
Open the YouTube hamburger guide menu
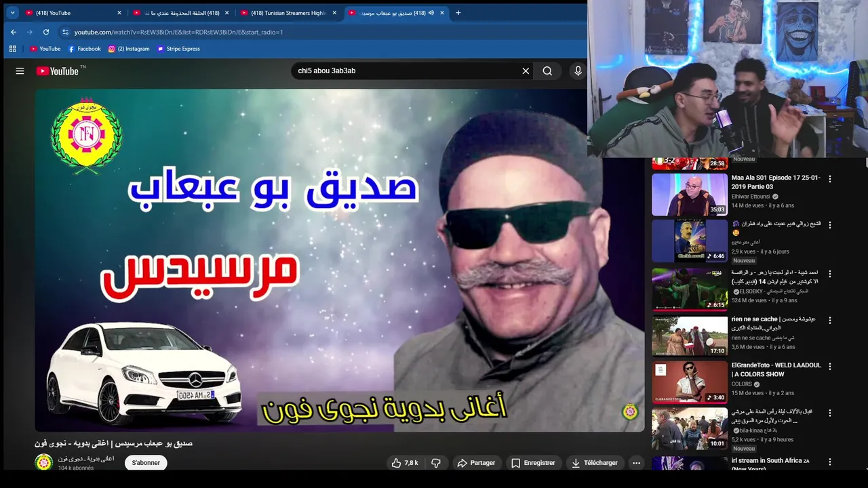pos(20,70)
